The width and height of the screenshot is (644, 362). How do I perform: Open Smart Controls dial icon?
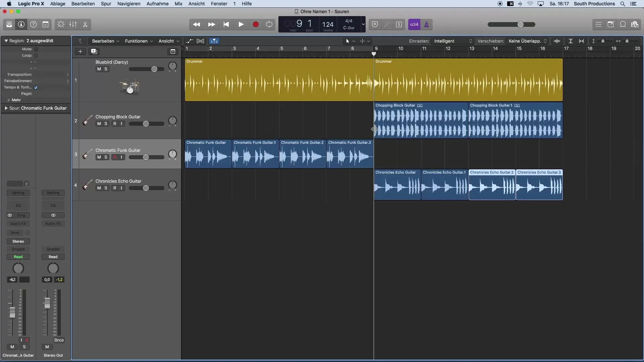click(x=61, y=24)
